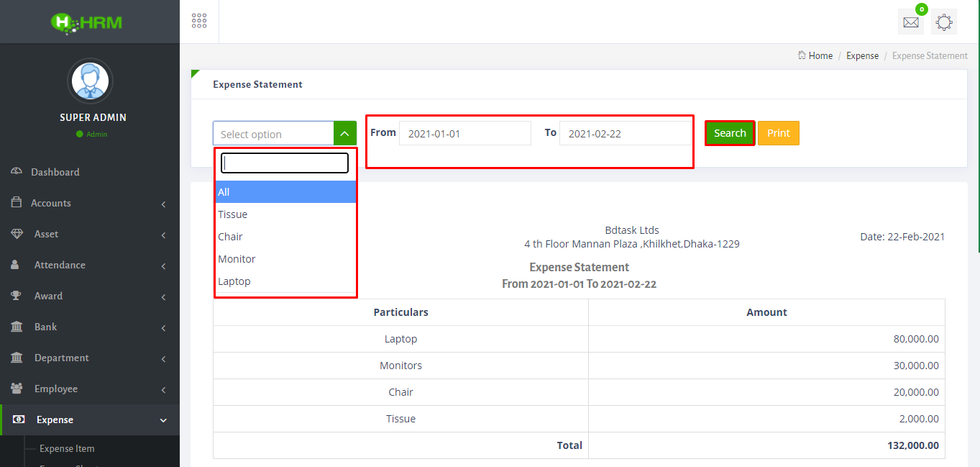This screenshot has width=980, height=467.
Task: Click the From date input field
Action: 464,134
